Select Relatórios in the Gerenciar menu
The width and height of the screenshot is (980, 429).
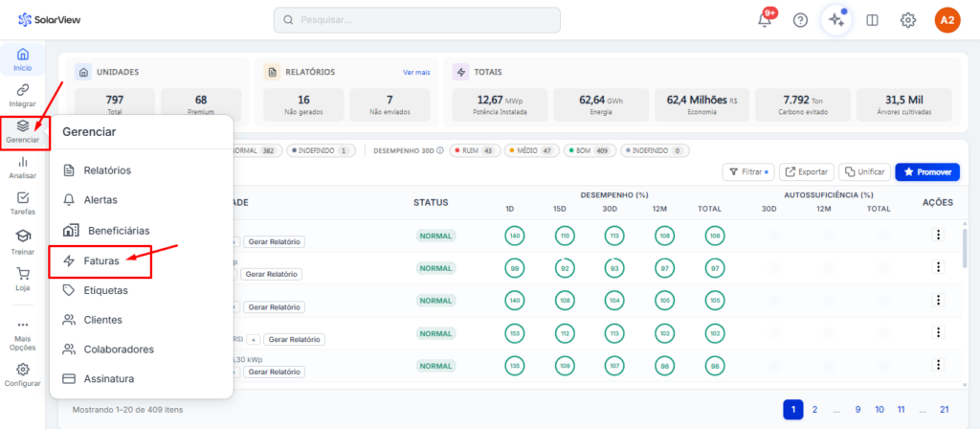click(x=106, y=170)
